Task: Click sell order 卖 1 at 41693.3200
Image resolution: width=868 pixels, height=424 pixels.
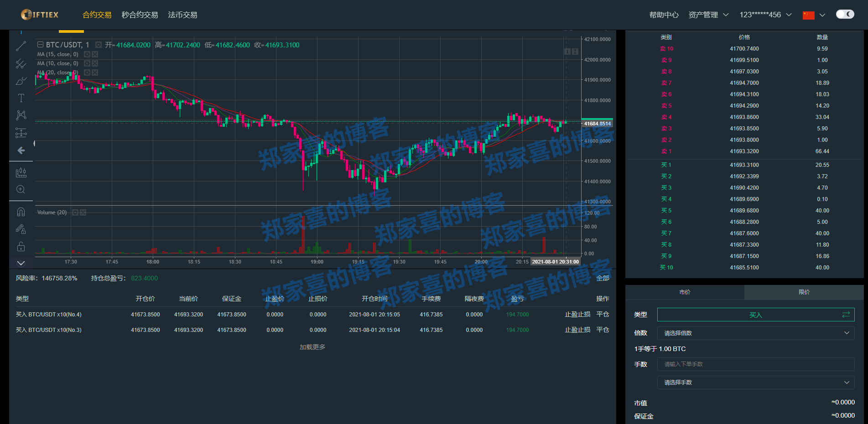Action: (744, 151)
